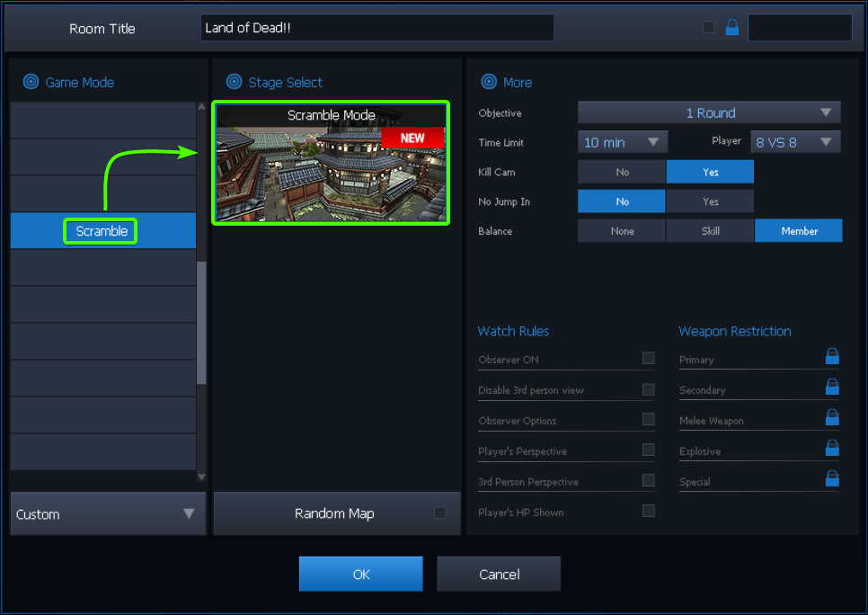Enable the password checkbox beside lock
Screen dimensions: 868x615
coord(709,27)
